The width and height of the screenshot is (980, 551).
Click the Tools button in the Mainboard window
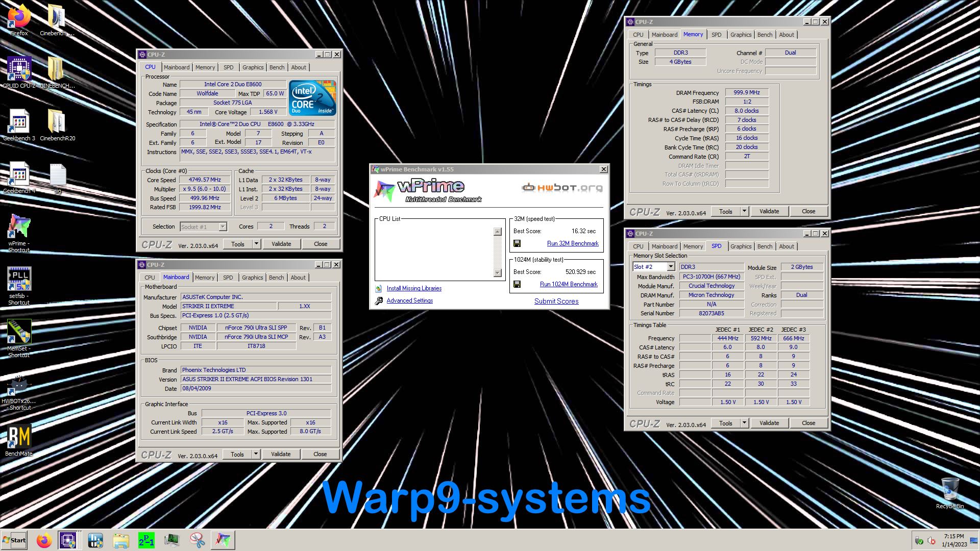pyautogui.click(x=237, y=454)
